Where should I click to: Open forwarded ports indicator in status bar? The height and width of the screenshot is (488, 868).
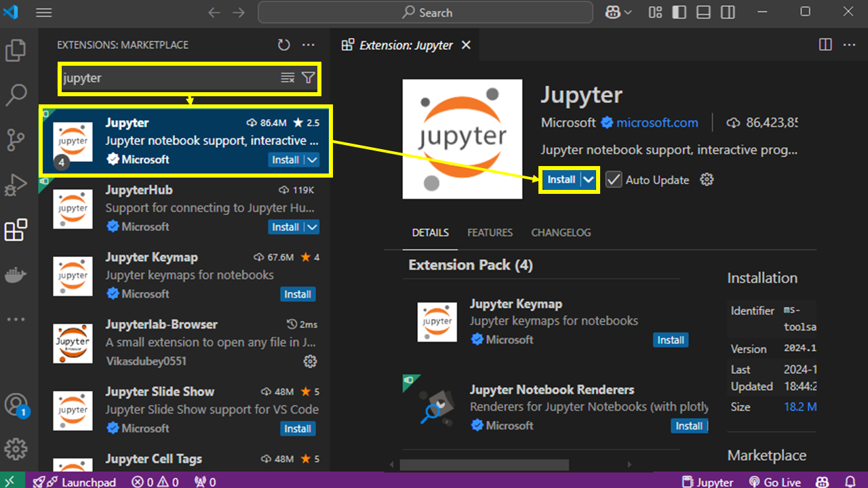tap(205, 482)
